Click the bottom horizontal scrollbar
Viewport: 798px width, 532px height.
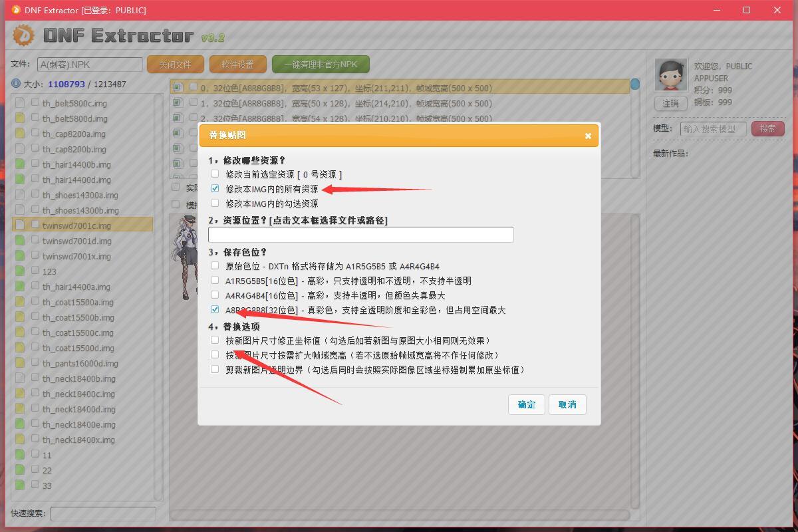tap(400, 515)
